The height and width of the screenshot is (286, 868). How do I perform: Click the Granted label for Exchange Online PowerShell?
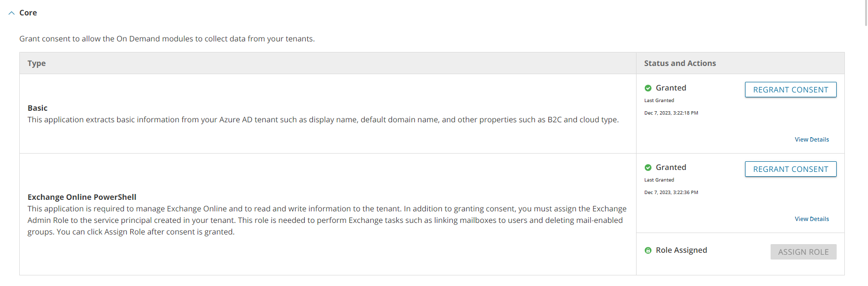(x=671, y=167)
